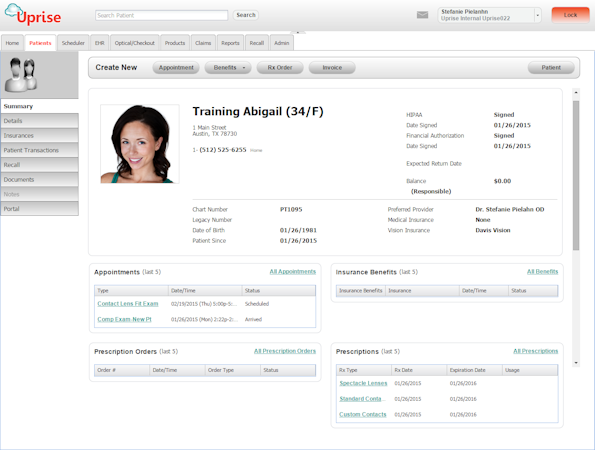This screenshot has width=595, height=450.
Task: Open Recall in the left sidebar
Action: pyautogui.click(x=39, y=165)
